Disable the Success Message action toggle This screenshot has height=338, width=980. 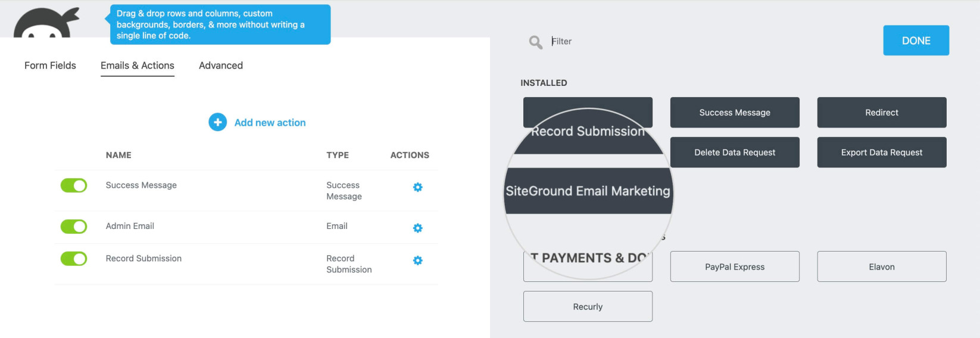[74, 185]
